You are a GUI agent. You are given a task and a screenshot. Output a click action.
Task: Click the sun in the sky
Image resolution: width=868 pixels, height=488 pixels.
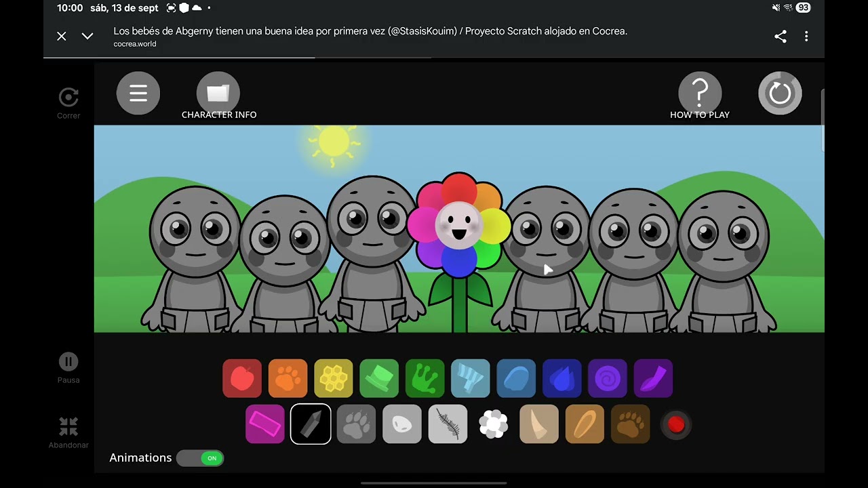click(x=333, y=142)
